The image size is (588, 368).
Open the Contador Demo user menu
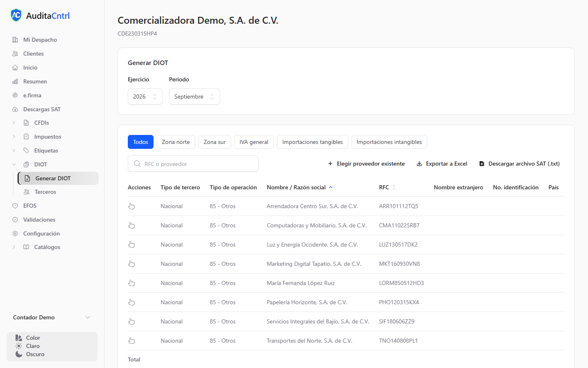pos(52,317)
